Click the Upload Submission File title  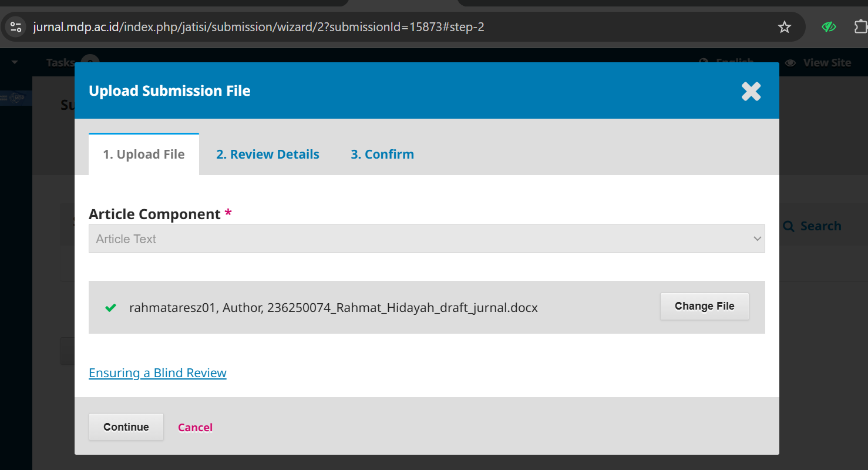pos(170,91)
